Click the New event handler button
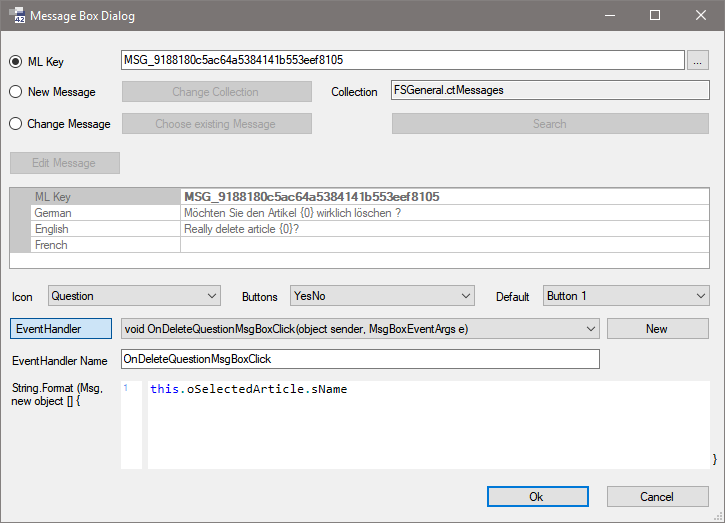 (657, 328)
